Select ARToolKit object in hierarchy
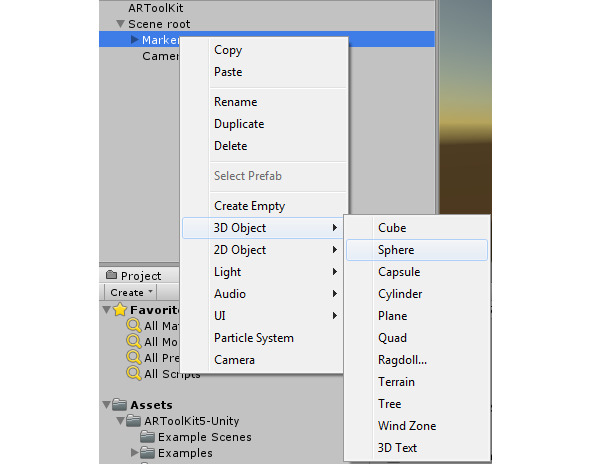591x464 pixels. tap(155, 8)
